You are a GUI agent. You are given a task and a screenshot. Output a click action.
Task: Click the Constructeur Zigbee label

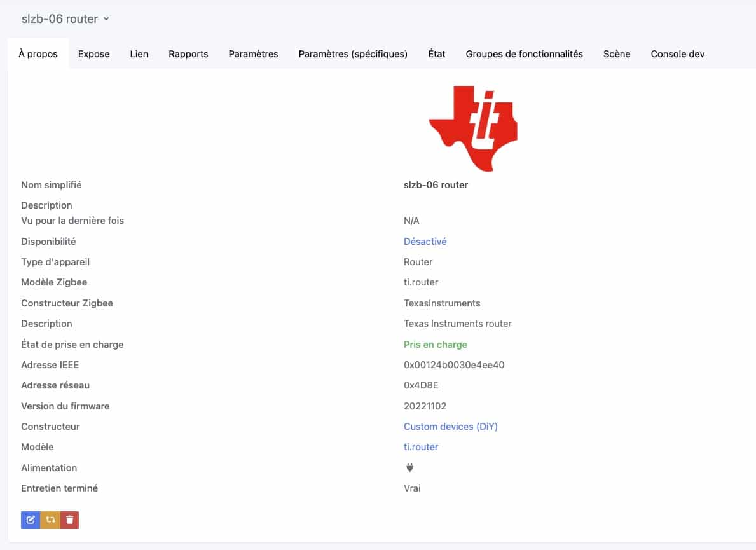pyautogui.click(x=67, y=303)
